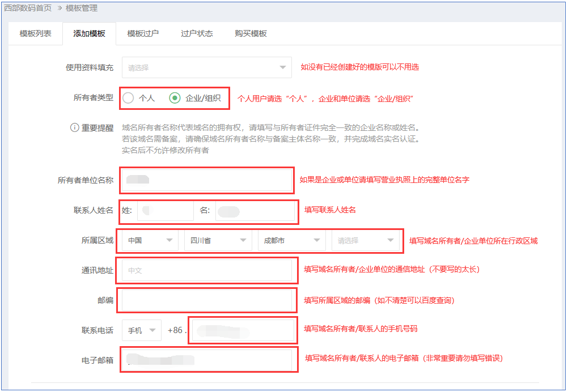568x392 pixels.
Task: Open the 模板过户 tab
Action: click(143, 33)
